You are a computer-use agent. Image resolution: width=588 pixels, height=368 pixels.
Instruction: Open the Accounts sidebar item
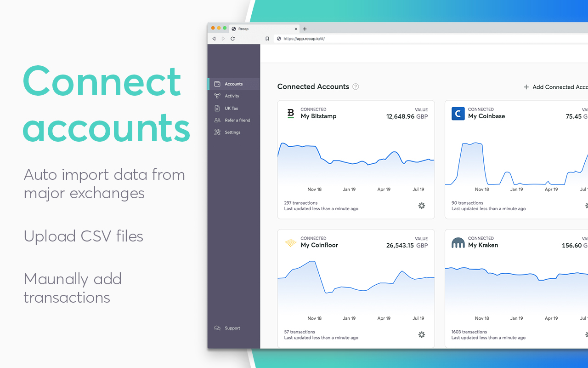pyautogui.click(x=234, y=84)
